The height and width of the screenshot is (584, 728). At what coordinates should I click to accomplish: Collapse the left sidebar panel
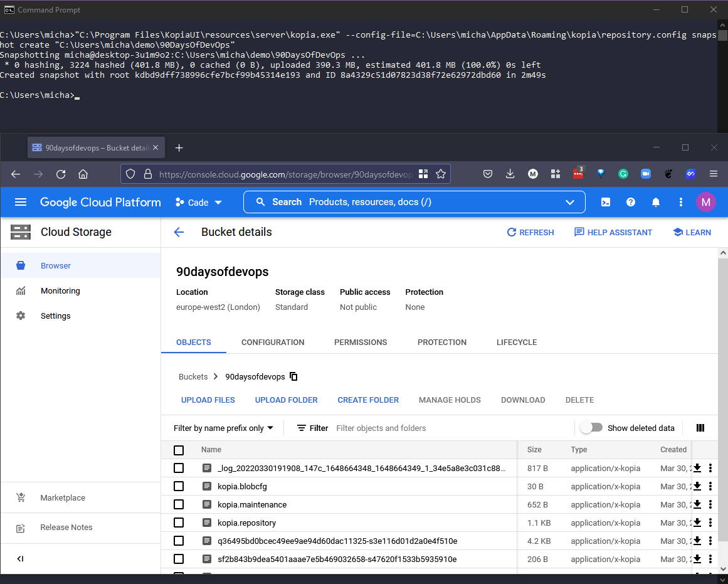(20, 558)
